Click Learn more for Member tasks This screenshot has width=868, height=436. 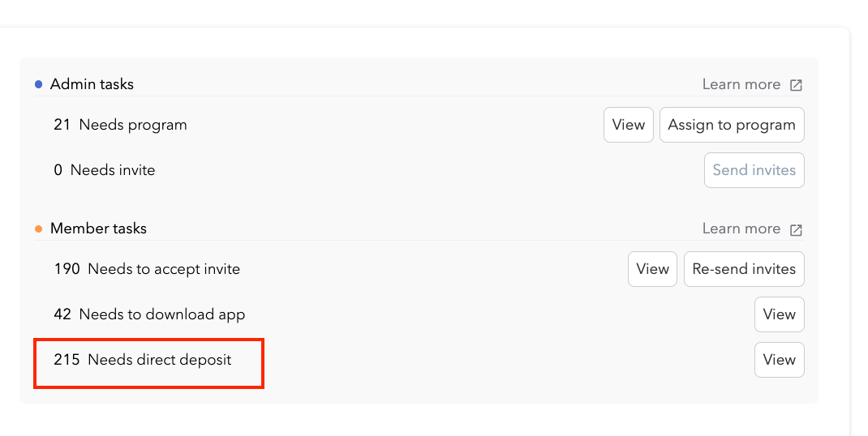click(741, 229)
